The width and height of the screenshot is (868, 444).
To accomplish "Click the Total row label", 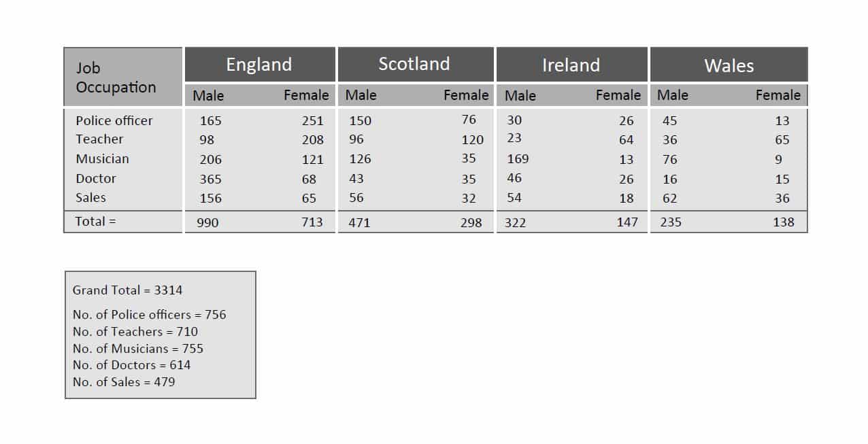I will point(95,222).
